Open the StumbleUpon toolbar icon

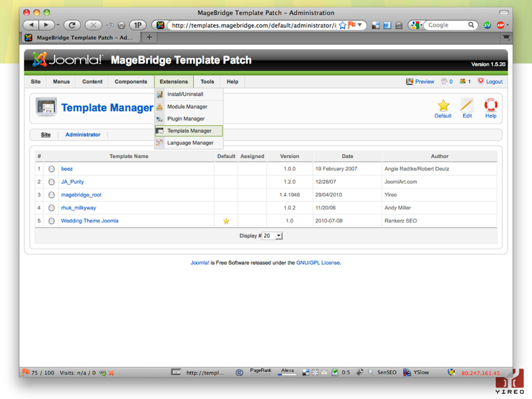[487, 25]
